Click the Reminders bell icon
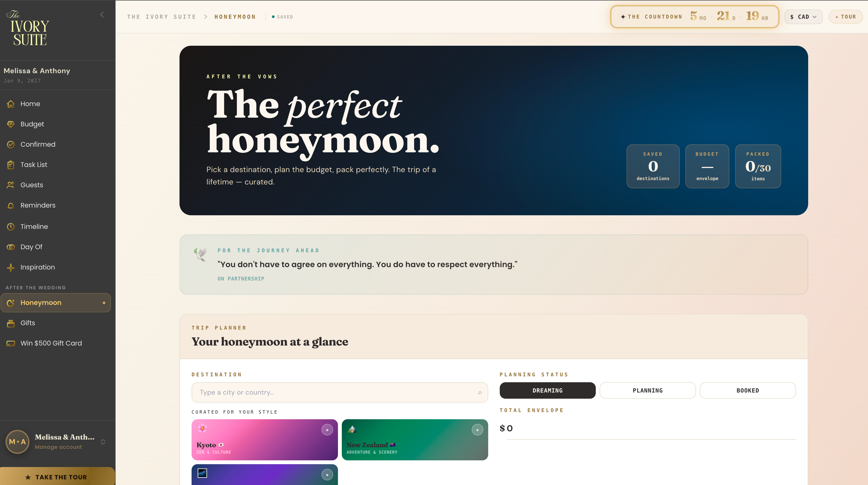This screenshot has height=485, width=868. 11,205
